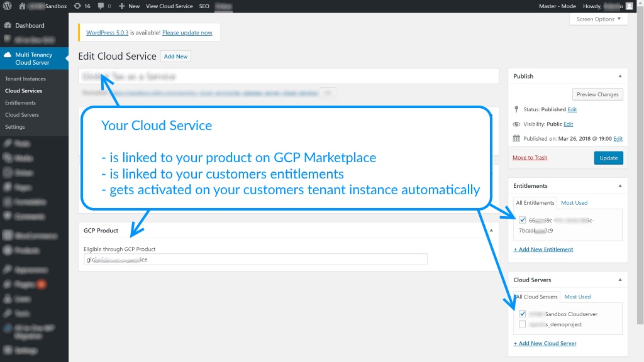Image resolution: width=644 pixels, height=362 pixels.
Task: Open View Cloud Service in admin bar
Action: (x=169, y=6)
